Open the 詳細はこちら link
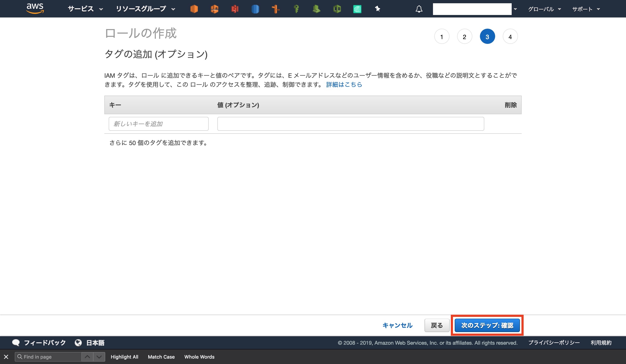The height and width of the screenshot is (364, 626). pos(344,84)
